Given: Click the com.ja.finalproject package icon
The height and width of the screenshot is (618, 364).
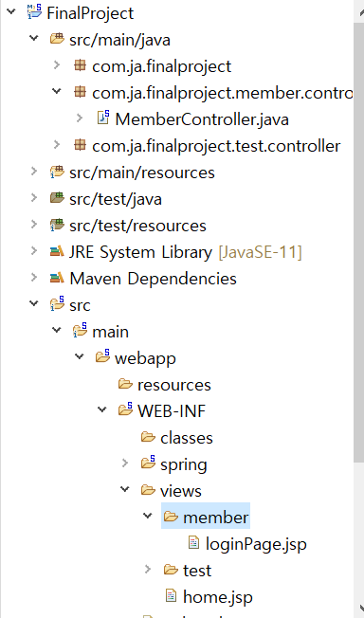Looking at the screenshot, I should (80, 65).
